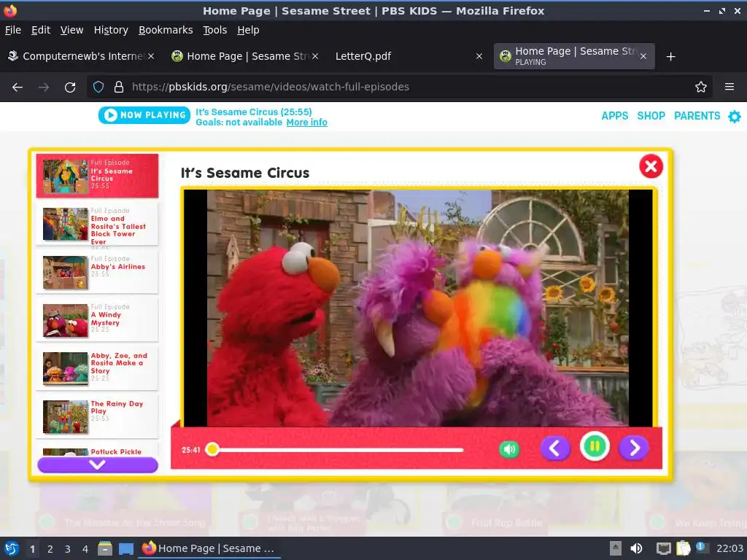Go back with the browser back arrow
Image resolution: width=747 pixels, height=560 pixels.
click(18, 87)
